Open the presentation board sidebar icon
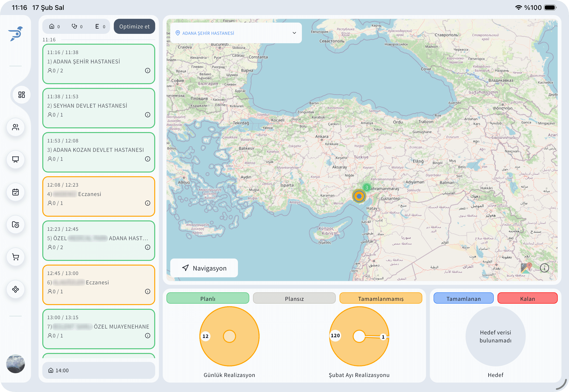569x392 pixels. coord(16,160)
